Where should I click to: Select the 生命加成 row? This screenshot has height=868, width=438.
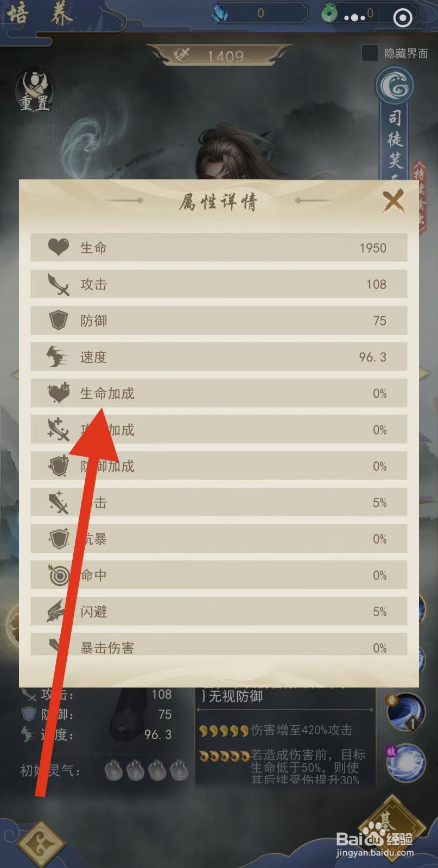(219, 393)
